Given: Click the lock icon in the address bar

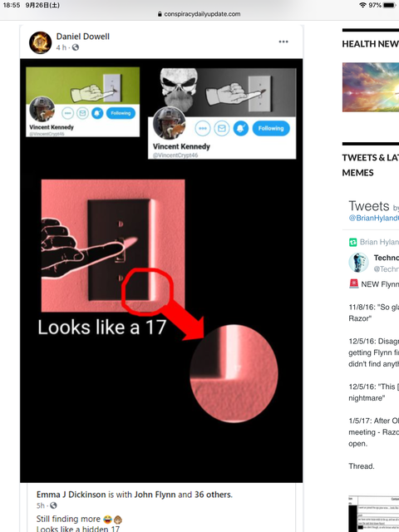Looking at the screenshot, I should coord(160,14).
